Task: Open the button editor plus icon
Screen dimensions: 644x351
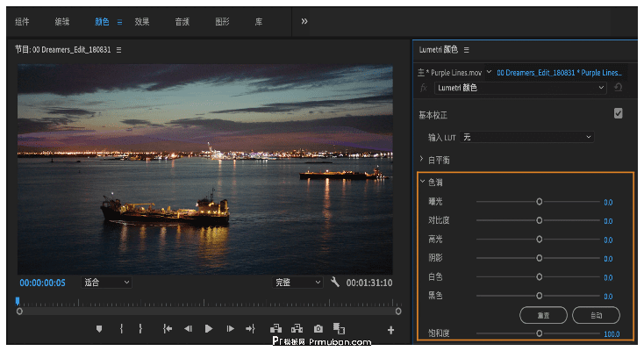Action: (390, 330)
